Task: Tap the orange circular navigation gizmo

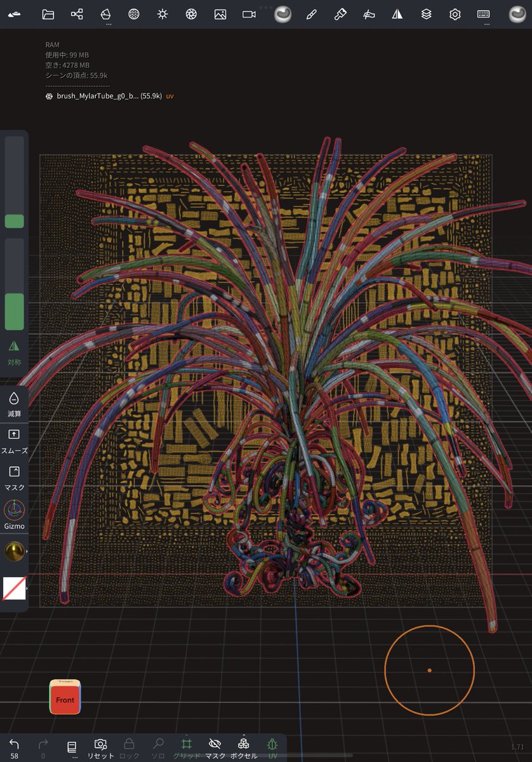Action: click(429, 670)
